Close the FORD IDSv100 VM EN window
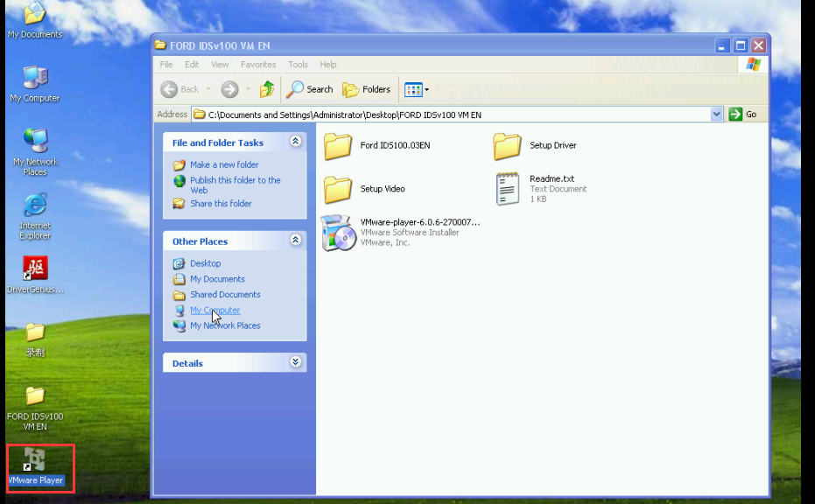Image resolution: width=815 pixels, height=504 pixels. tap(758, 45)
